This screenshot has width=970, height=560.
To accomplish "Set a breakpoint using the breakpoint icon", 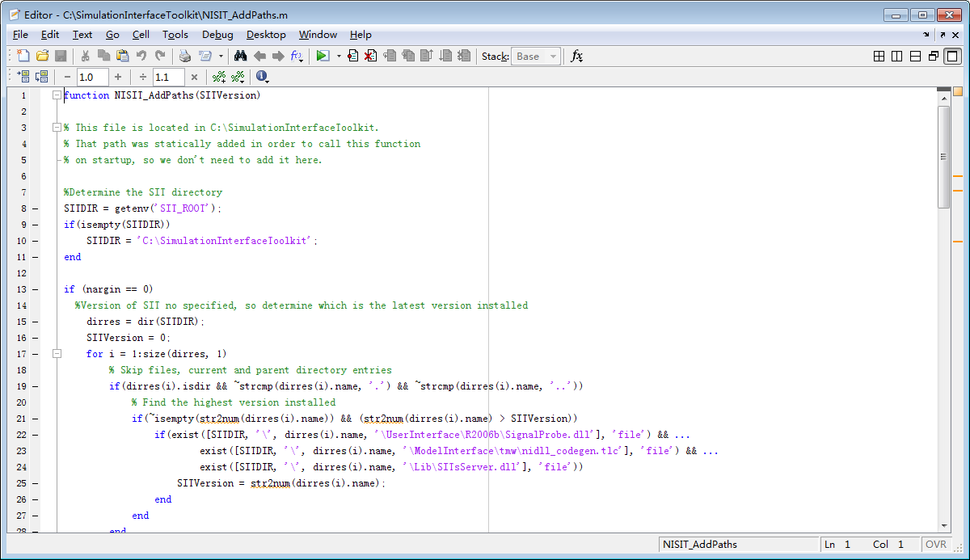I will tap(352, 55).
